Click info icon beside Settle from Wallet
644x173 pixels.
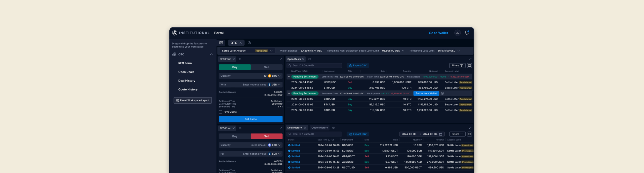click(x=442, y=94)
